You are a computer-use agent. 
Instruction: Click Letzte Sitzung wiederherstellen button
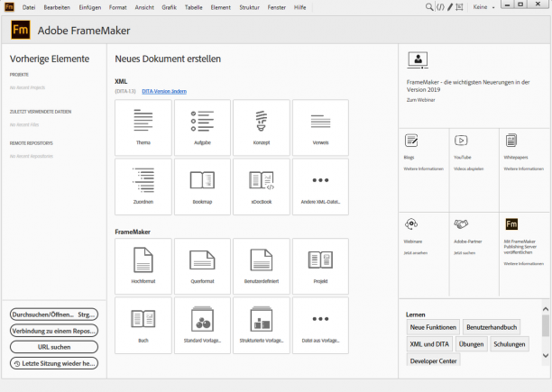tap(54, 363)
